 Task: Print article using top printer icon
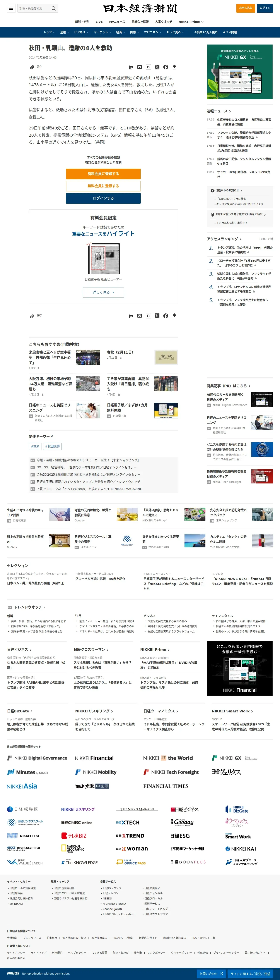click(131, 67)
